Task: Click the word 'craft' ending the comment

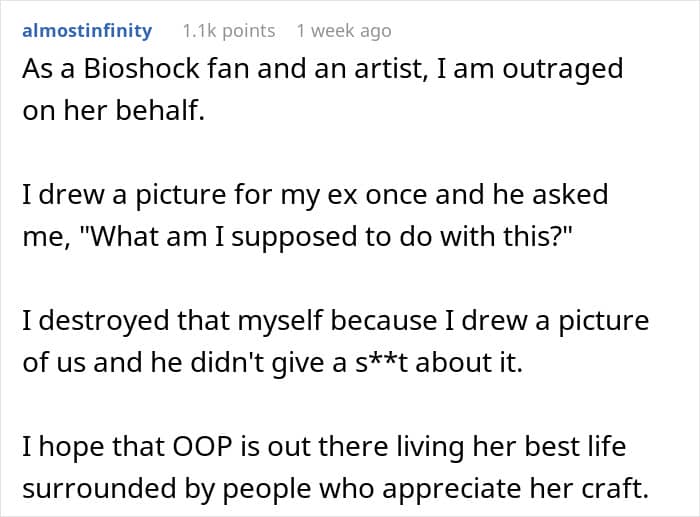Action: [617, 490]
